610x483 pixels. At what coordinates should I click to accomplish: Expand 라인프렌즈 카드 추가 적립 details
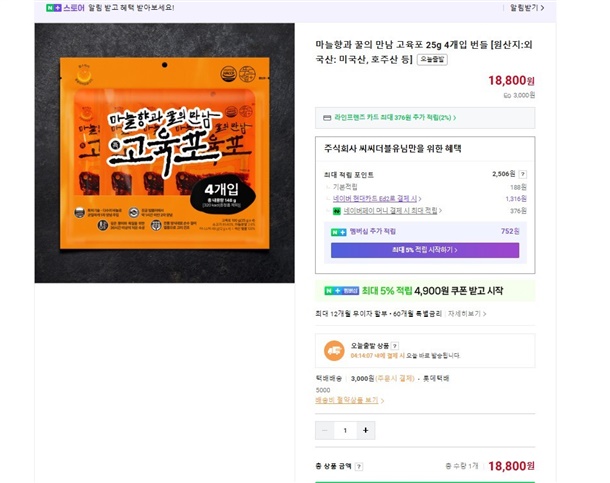[395, 117]
